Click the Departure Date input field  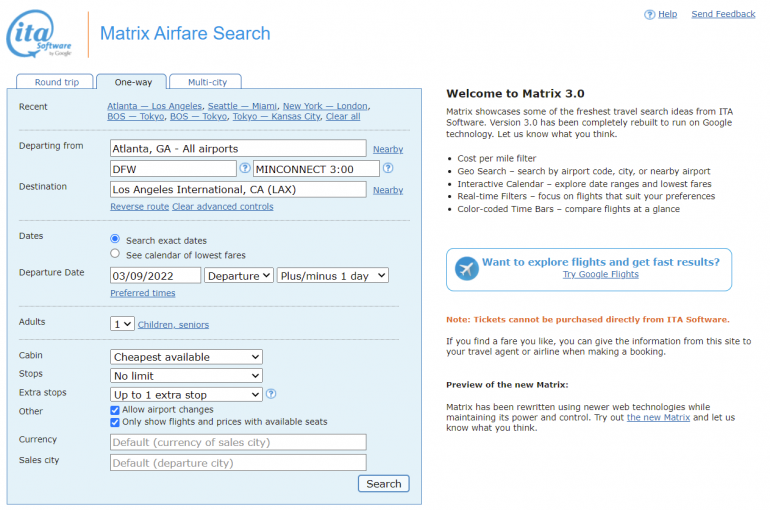(x=155, y=276)
